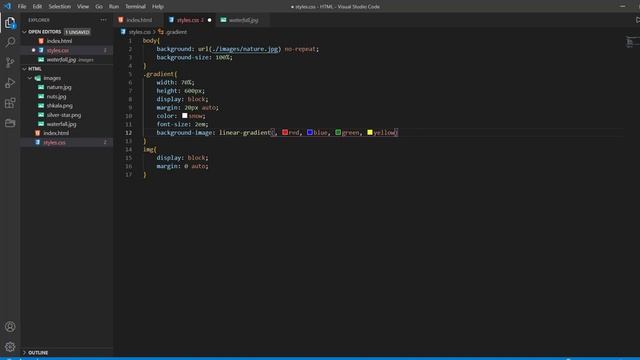Click the font-size: 2em line
Screen dimensions: 640x360
182,124
